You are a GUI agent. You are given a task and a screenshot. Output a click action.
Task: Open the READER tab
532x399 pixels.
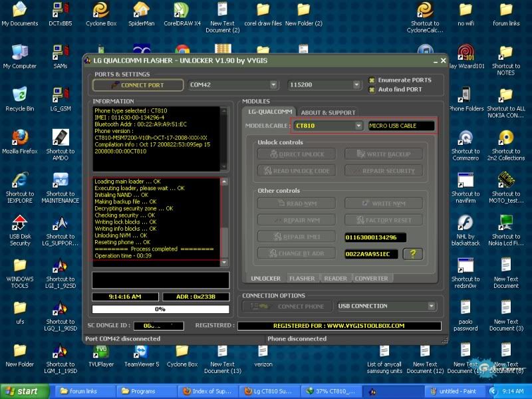[335, 279]
